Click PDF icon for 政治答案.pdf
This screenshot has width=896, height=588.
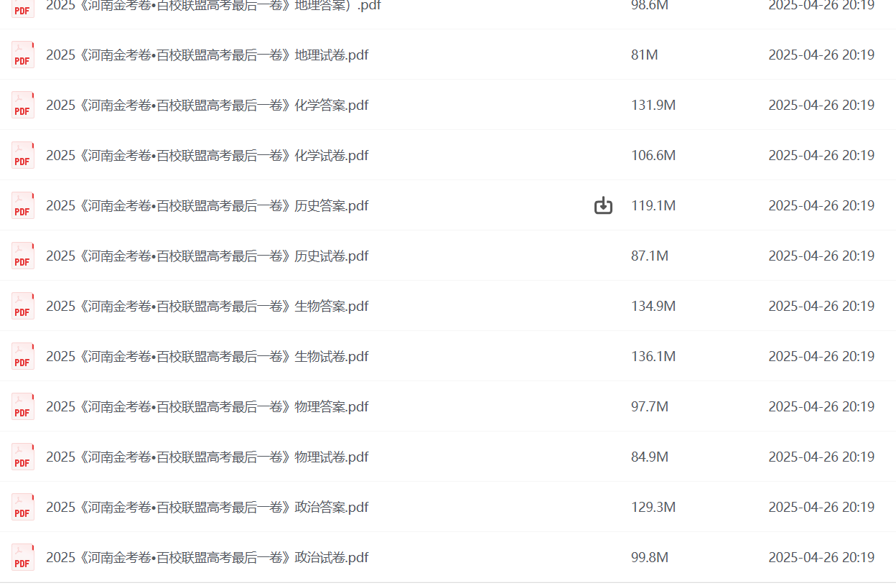coord(23,508)
